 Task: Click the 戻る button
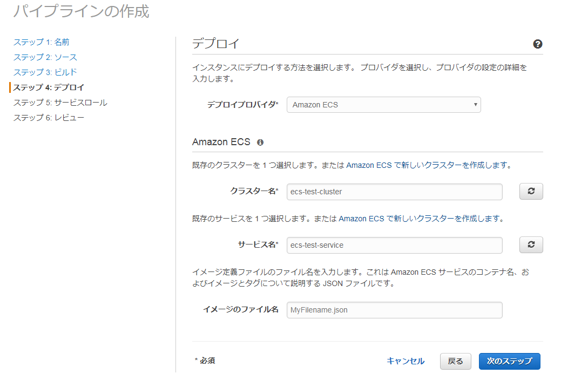(x=455, y=361)
